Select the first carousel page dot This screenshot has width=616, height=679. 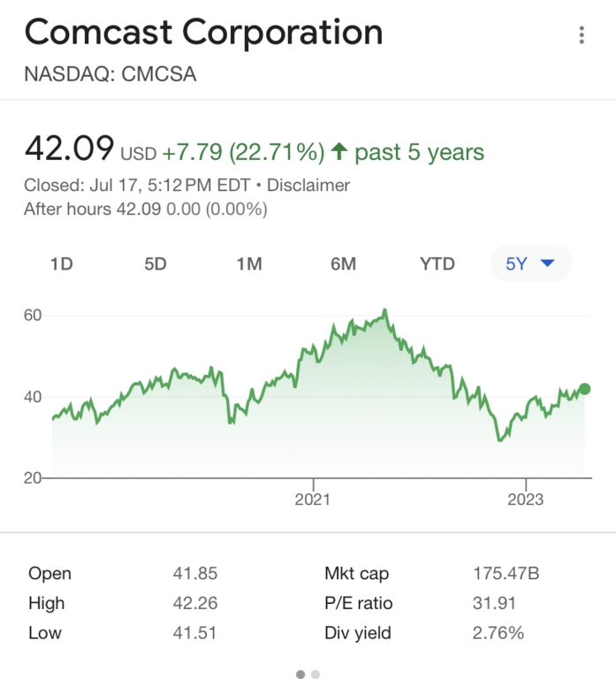click(x=300, y=674)
